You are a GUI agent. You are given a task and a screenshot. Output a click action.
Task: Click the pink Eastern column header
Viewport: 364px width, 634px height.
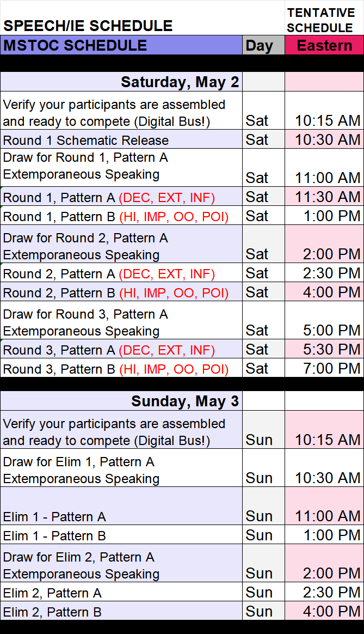(324, 46)
